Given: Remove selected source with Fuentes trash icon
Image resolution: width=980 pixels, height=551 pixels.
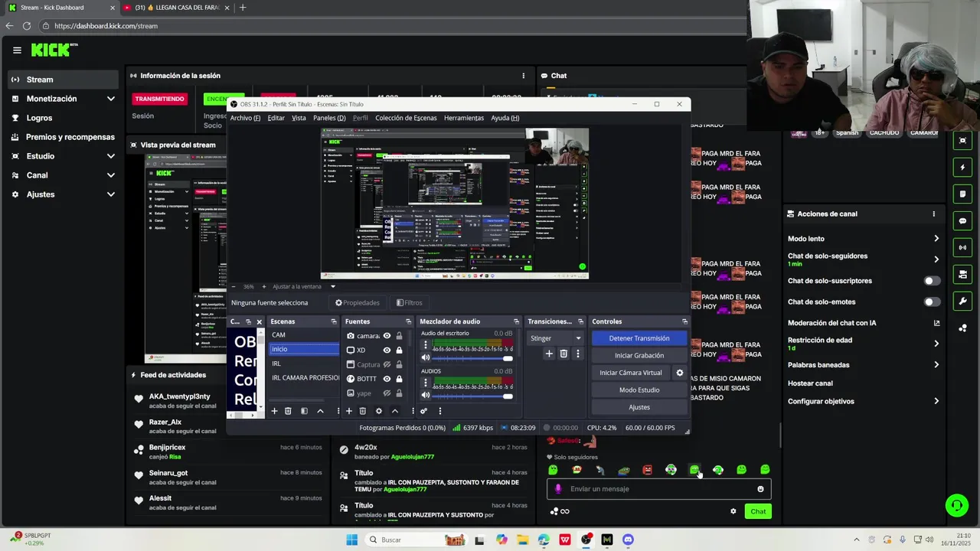Looking at the screenshot, I should [x=363, y=411].
